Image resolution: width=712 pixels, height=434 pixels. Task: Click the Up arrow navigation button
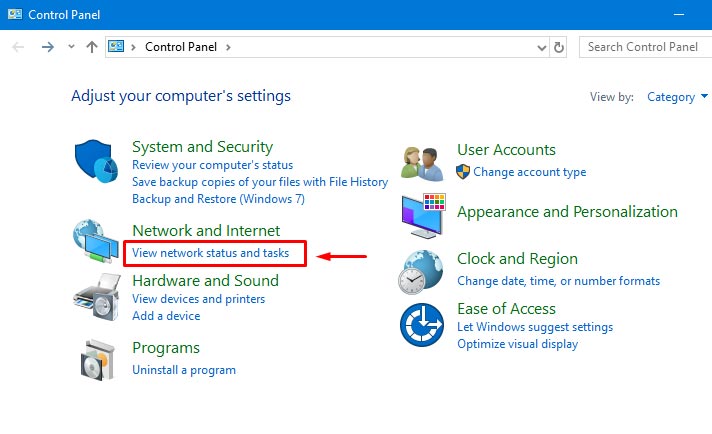click(x=92, y=47)
